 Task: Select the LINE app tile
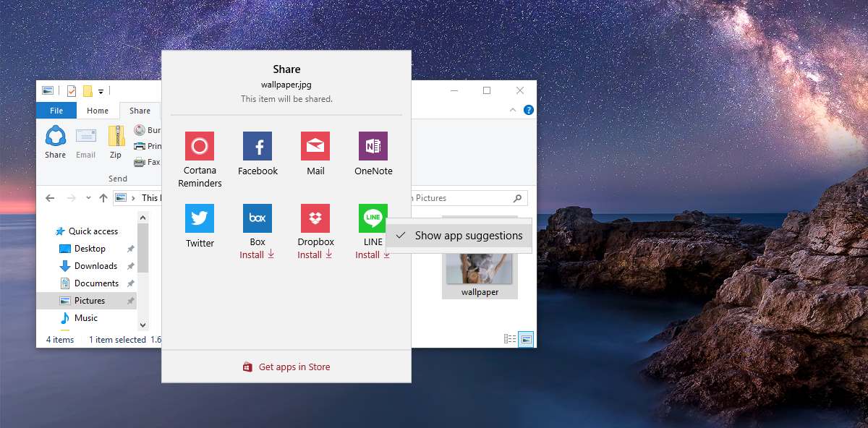pyautogui.click(x=373, y=218)
